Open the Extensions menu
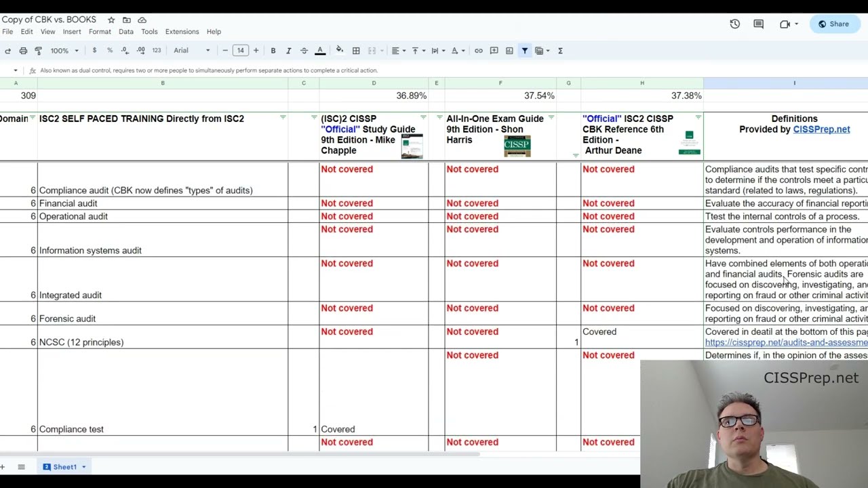 point(182,32)
